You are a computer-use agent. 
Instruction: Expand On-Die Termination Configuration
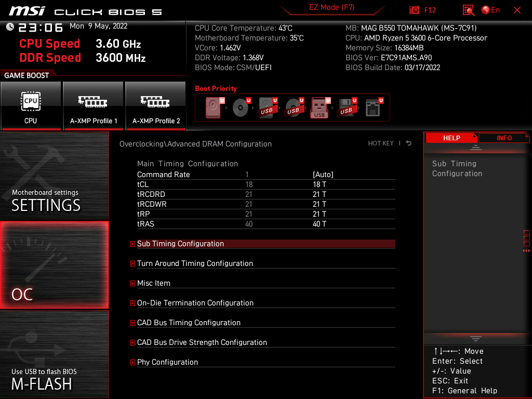(266, 303)
